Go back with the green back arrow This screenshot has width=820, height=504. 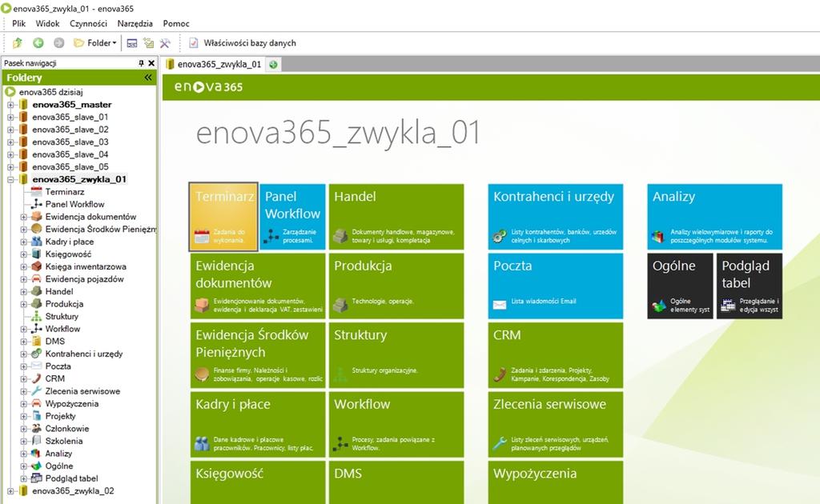[38, 43]
